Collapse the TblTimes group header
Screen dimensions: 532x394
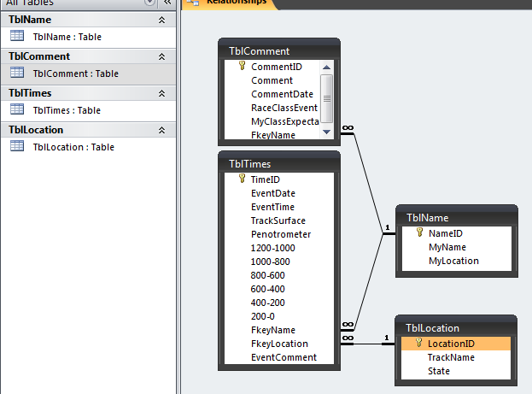pos(161,93)
